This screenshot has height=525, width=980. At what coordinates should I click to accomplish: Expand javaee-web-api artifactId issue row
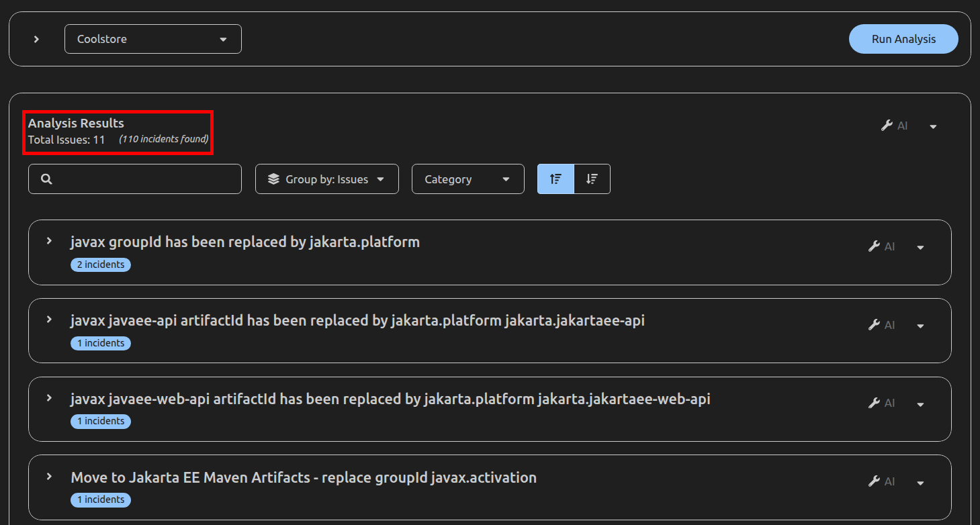tap(49, 397)
